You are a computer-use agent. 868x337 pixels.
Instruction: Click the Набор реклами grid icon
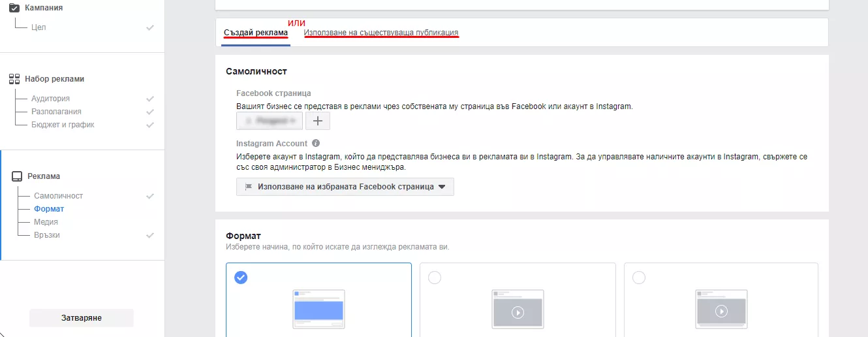coord(14,79)
